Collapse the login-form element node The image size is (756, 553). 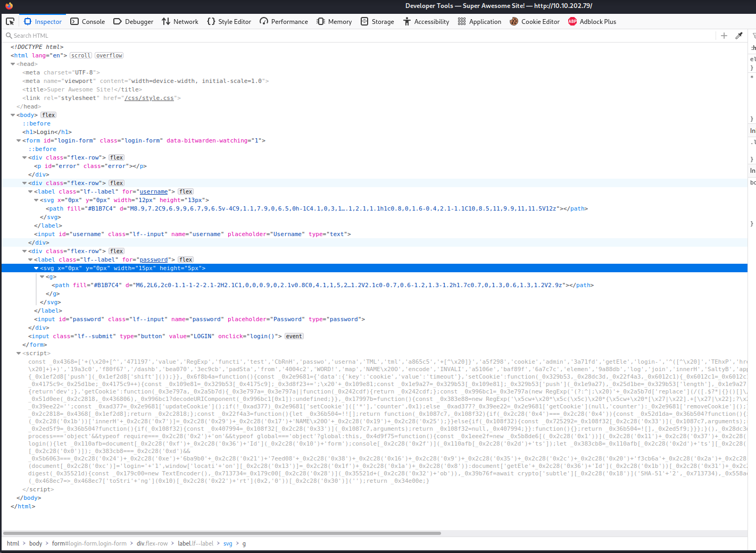point(19,140)
